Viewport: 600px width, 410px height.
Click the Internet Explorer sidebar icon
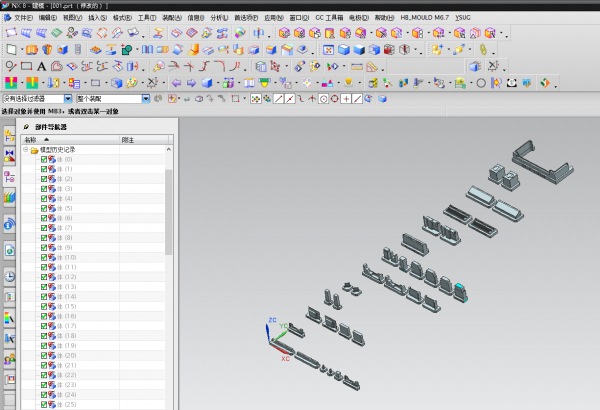coord(10,249)
